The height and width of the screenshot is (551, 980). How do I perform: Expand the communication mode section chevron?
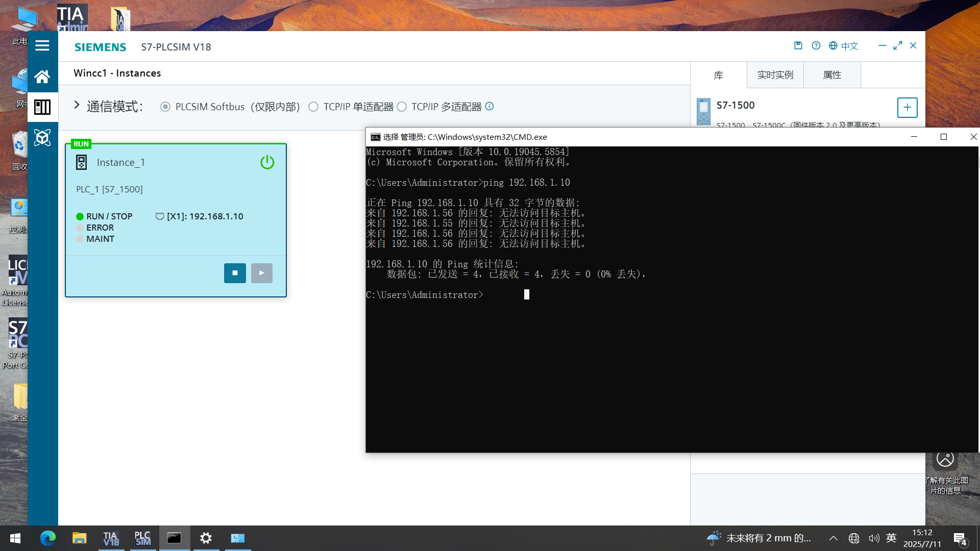tap(77, 105)
